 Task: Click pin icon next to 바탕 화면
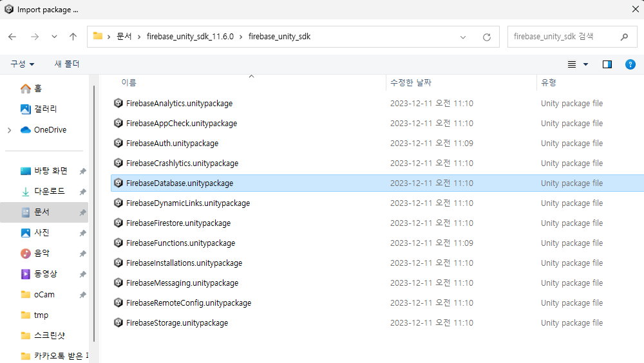tap(82, 171)
